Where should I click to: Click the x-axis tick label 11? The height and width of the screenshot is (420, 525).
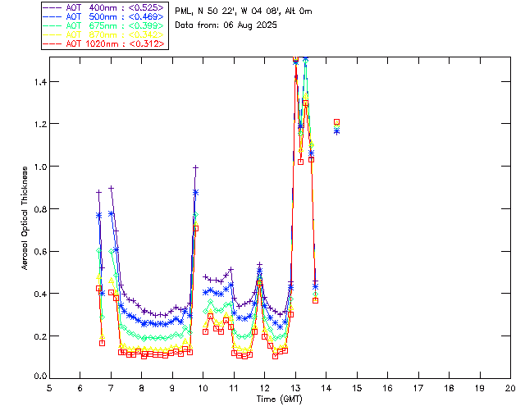pos(234,388)
